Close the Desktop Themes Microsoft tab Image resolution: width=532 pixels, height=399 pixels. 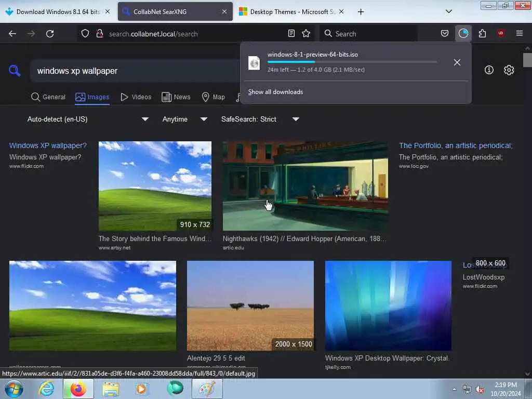[x=341, y=11]
